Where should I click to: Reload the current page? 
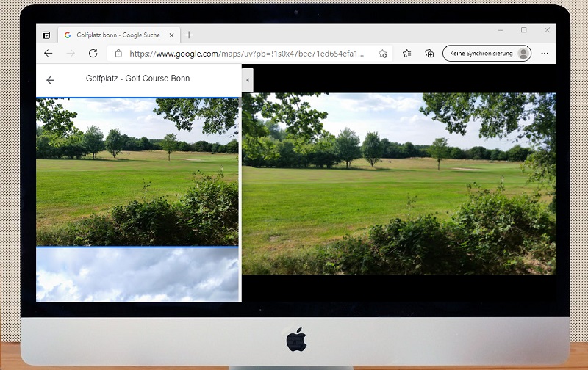tap(93, 54)
